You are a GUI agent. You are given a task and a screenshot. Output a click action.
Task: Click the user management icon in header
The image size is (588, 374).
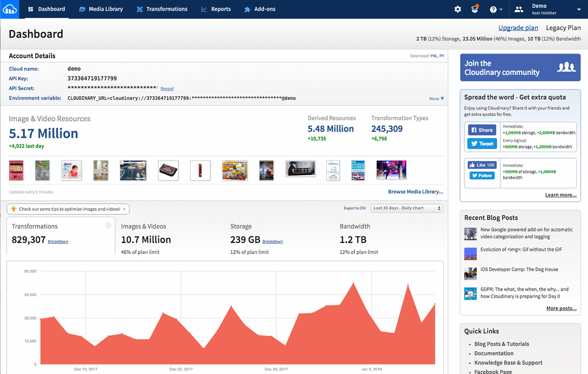tap(518, 9)
